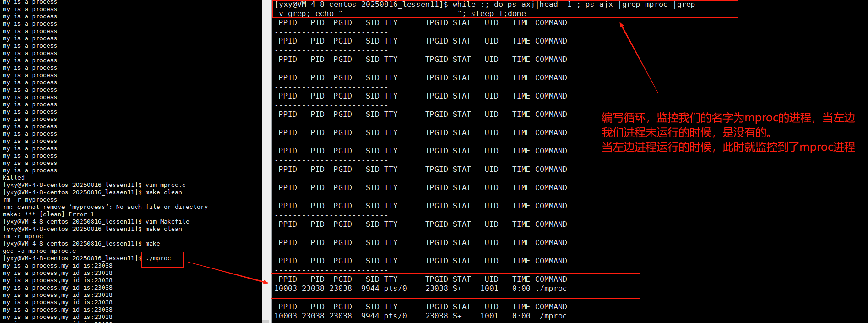Click '-v grep;' on the command's second line
The image size is (868, 323).
tap(292, 14)
